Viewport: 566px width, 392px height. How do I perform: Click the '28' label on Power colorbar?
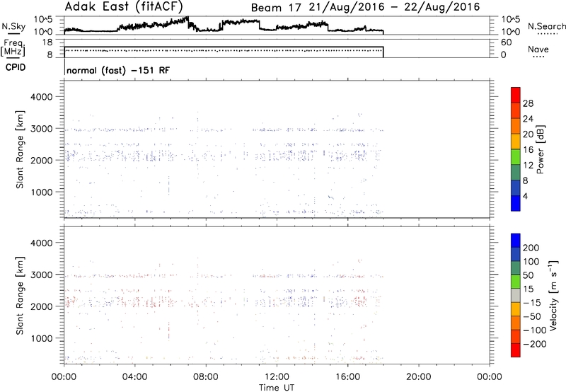(528, 103)
